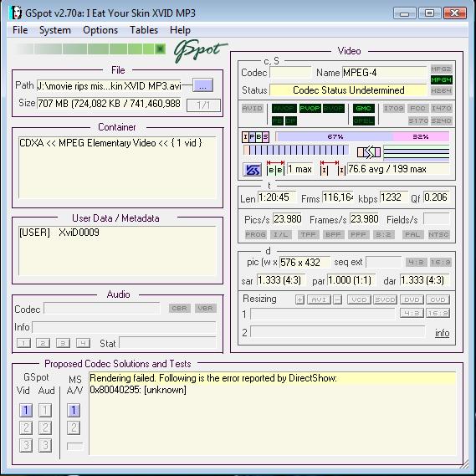Click the GSpot logo
Screen dimensions: 476x476
click(x=201, y=51)
